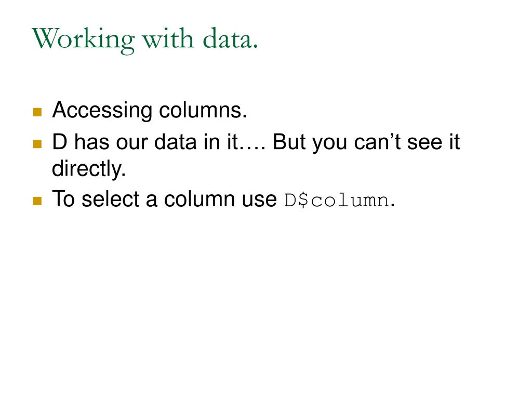The height and width of the screenshot is (399, 532).
Task: Click the bullet square beside Accessing columns
Action: click(37, 112)
